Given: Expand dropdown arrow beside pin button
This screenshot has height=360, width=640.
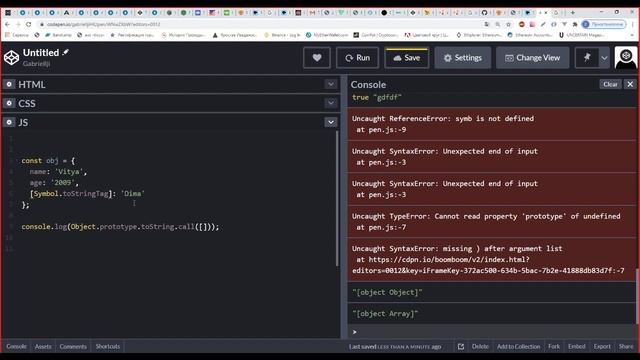Looking at the screenshot, I should pyautogui.click(x=604, y=58).
